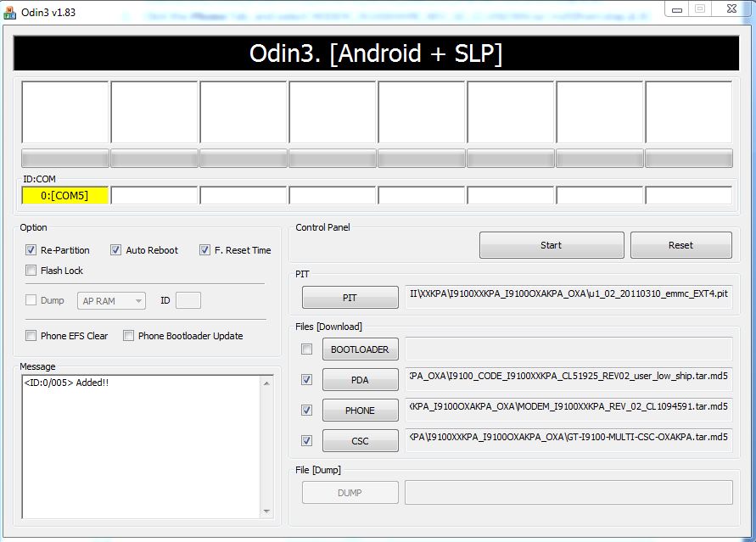Click the Odin3 app icon in title bar
This screenshot has width=756, height=542.
[x=9, y=12]
